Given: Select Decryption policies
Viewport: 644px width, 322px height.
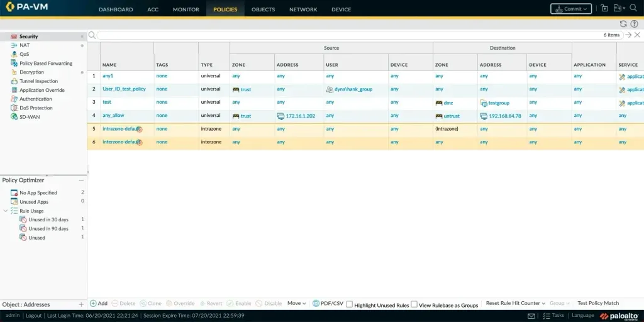Looking at the screenshot, I should pos(31,72).
